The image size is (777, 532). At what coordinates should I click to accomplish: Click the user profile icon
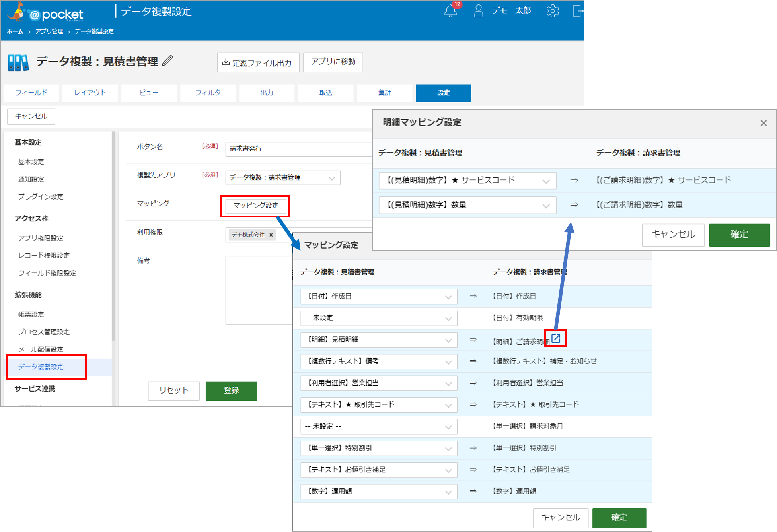coord(478,11)
